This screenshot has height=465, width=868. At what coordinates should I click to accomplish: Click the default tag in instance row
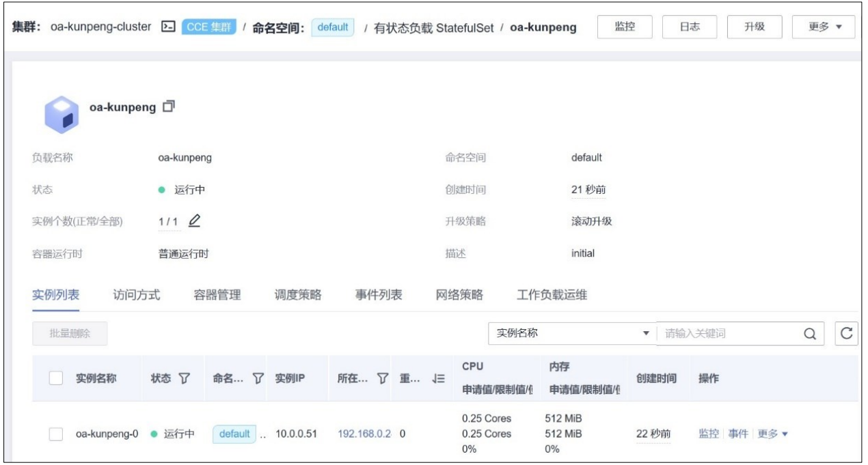[234, 434]
